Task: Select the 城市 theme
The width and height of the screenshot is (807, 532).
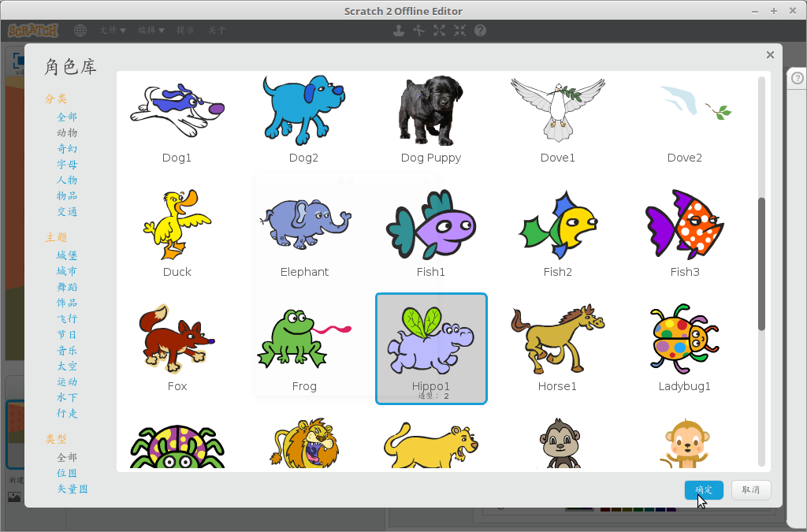Action: [67, 271]
